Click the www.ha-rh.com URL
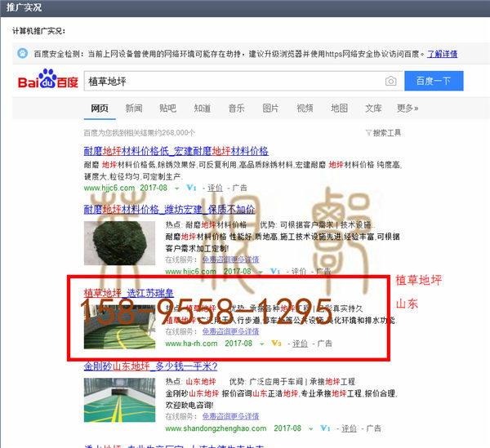This screenshot has height=448, width=490. coord(191,344)
